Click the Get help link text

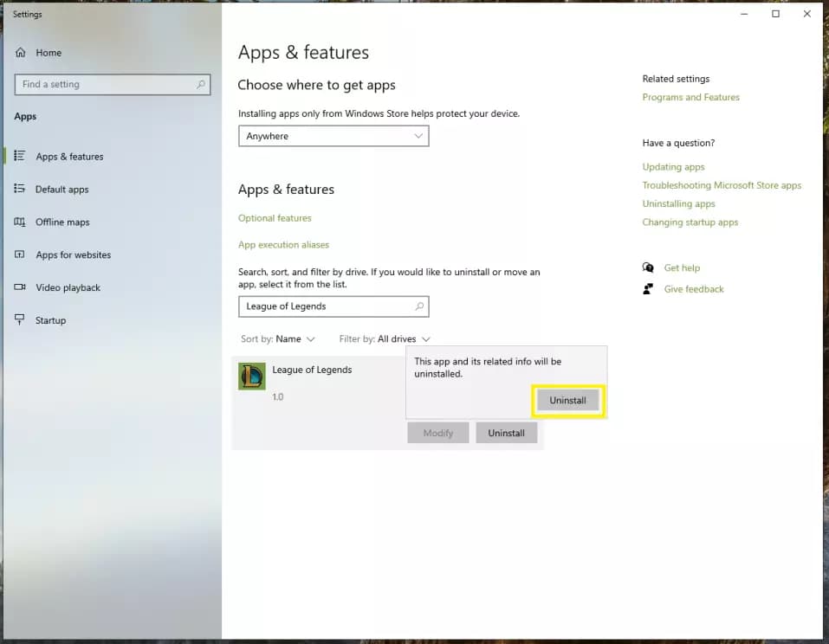pos(682,267)
